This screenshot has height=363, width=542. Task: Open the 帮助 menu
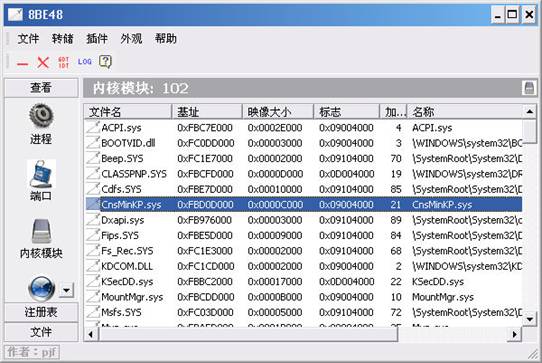(x=166, y=38)
